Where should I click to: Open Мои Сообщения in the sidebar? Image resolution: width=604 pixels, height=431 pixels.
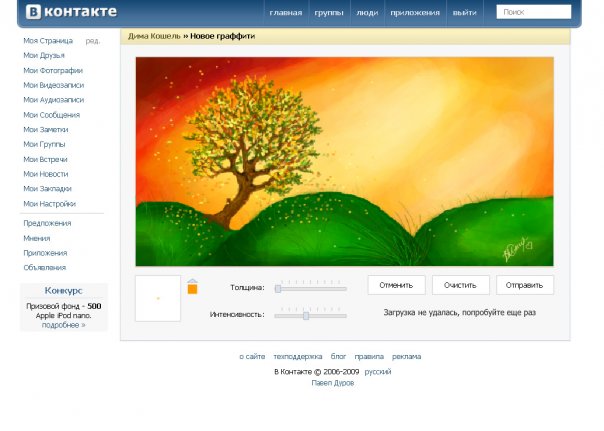click(x=52, y=115)
